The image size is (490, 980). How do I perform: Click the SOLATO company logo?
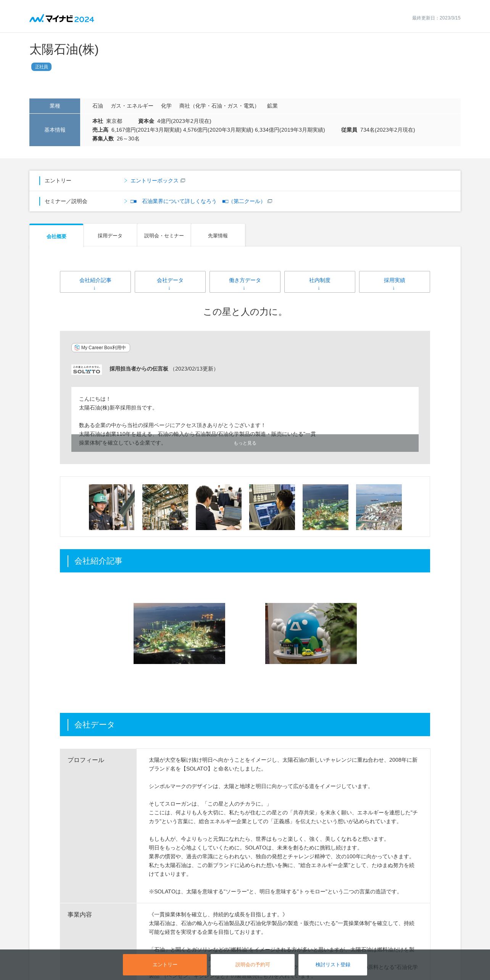coord(87,369)
